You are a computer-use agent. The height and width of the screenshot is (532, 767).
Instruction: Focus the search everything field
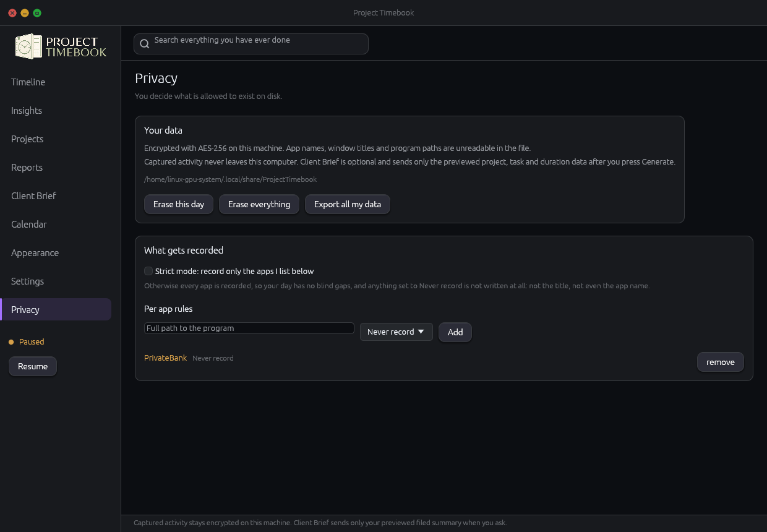tap(251, 44)
